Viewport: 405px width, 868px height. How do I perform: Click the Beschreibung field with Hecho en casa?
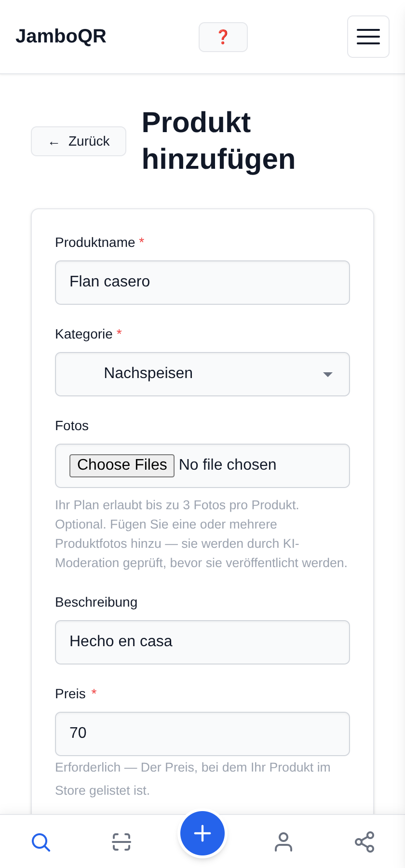click(202, 642)
